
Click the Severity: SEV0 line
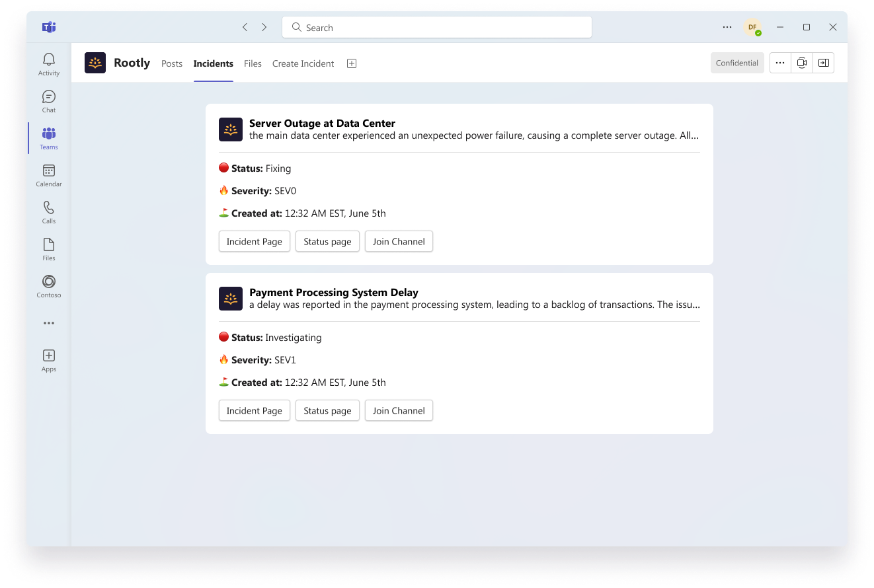[258, 191]
